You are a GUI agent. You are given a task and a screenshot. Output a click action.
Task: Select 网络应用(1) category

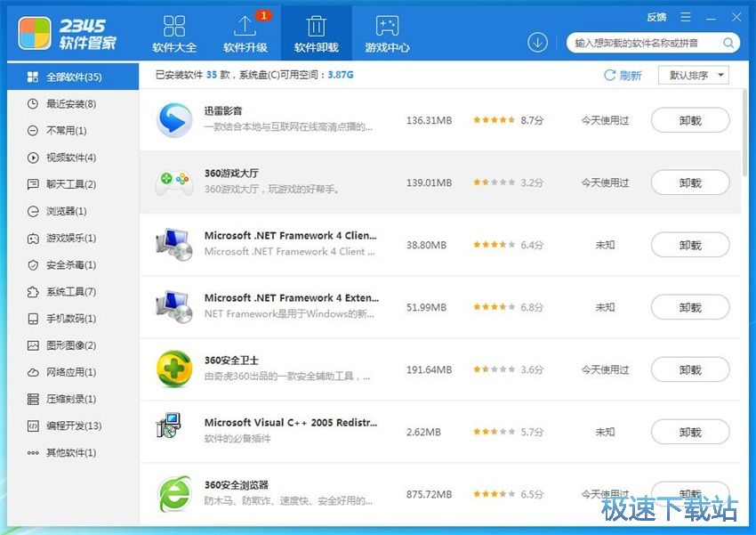(73, 372)
